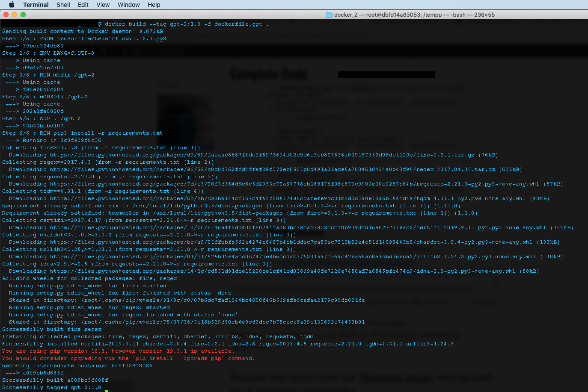
Task: Click the green zoom window button
Action: pyautogui.click(x=23, y=15)
